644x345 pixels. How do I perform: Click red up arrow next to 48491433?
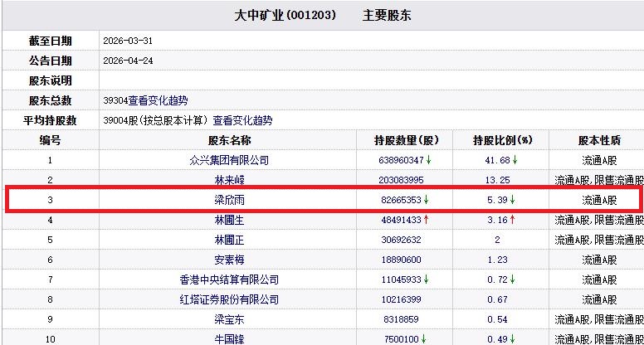426,220
